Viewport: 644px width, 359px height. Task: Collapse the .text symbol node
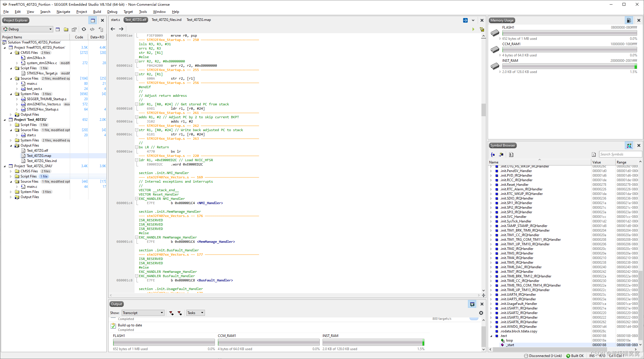coord(491,336)
